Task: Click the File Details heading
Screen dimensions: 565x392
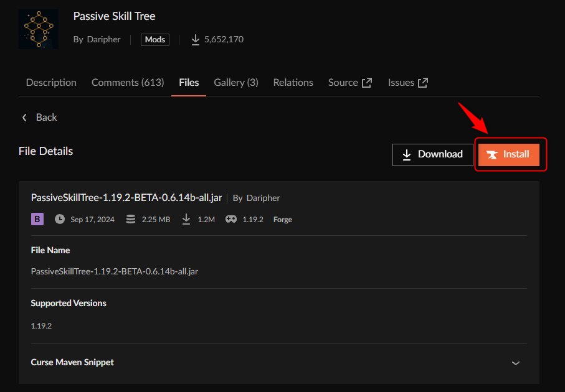Action: click(45, 151)
